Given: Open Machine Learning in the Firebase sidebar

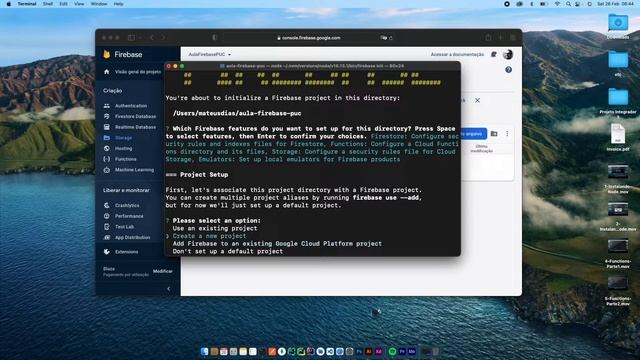Looking at the screenshot, I should pos(134,170).
